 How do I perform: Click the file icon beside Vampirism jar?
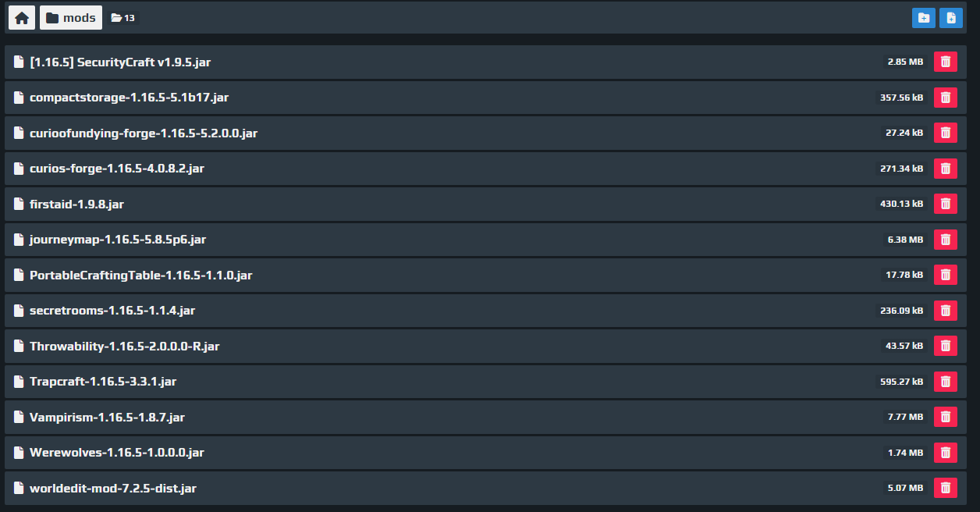(19, 417)
